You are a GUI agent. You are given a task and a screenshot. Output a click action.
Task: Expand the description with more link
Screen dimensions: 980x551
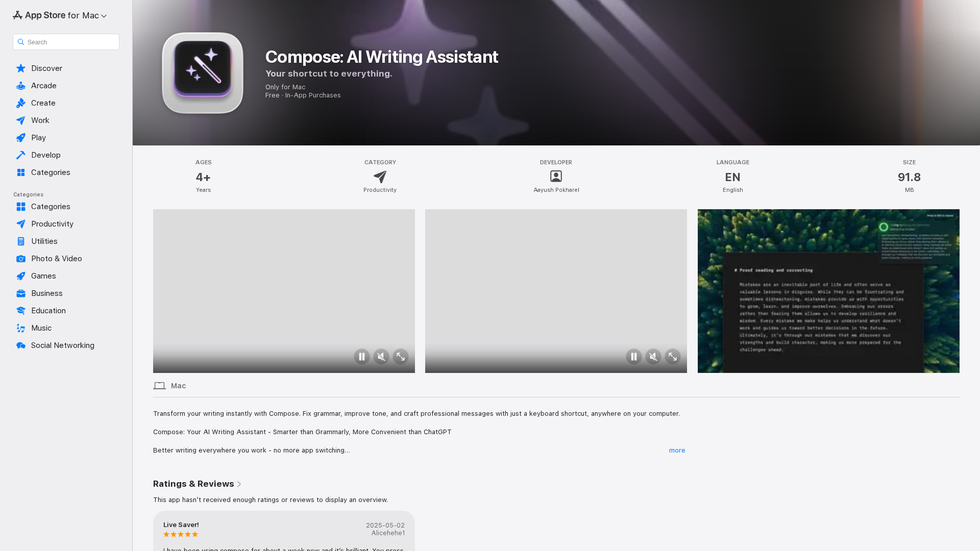pos(677,450)
